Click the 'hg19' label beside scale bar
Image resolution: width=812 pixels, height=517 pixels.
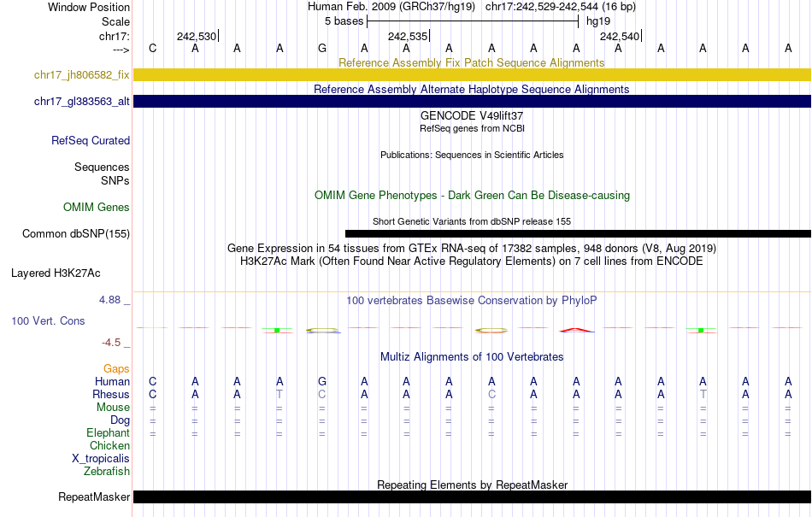(x=598, y=21)
